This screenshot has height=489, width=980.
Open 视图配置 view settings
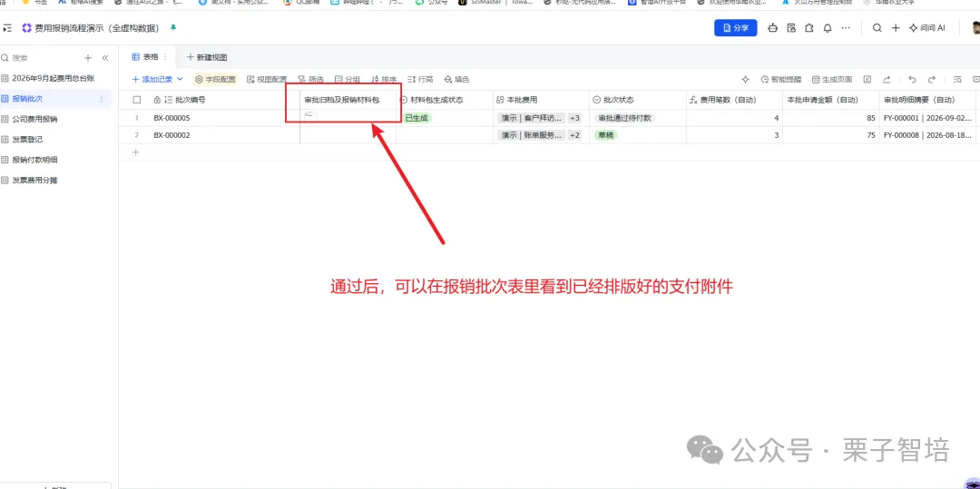point(267,79)
